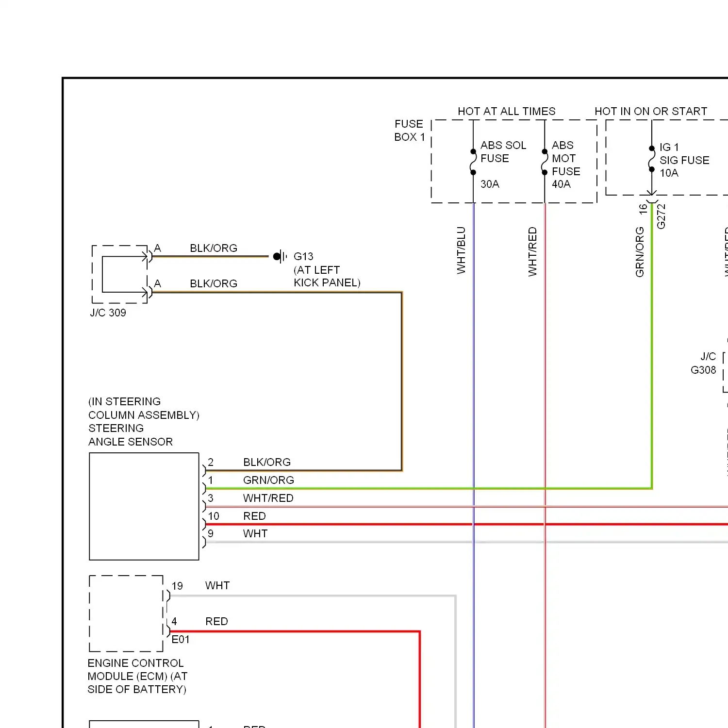Screen dimensions: 728x728
Task: Click the 'ABS SOL FUSE' text
Action: coord(503,152)
